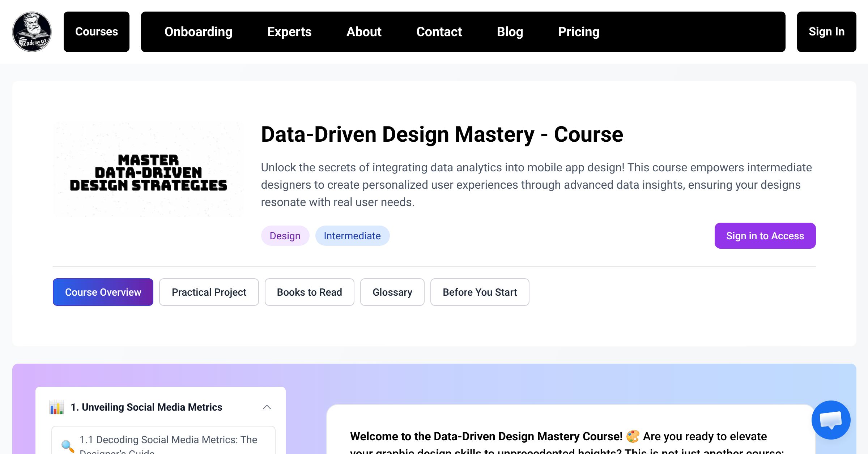
Task: Navigate to About
Action: 364,32
